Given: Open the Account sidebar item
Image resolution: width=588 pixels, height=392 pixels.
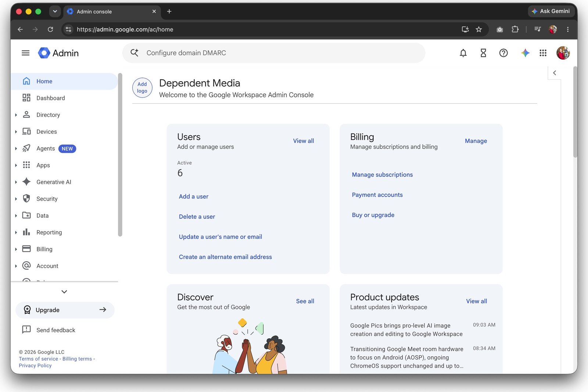Looking at the screenshot, I should 64,266.
